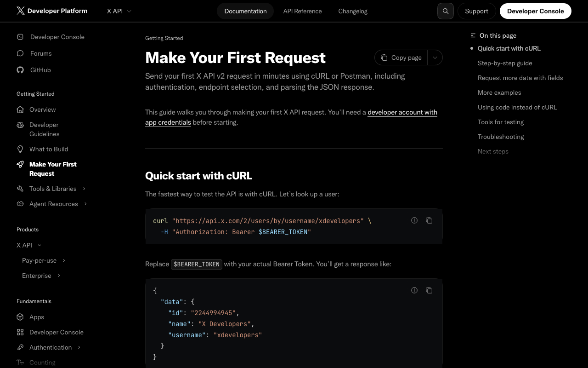Viewport: 588px width, 368px height.
Task: Jump to Request more data with fields
Action: coord(520,78)
